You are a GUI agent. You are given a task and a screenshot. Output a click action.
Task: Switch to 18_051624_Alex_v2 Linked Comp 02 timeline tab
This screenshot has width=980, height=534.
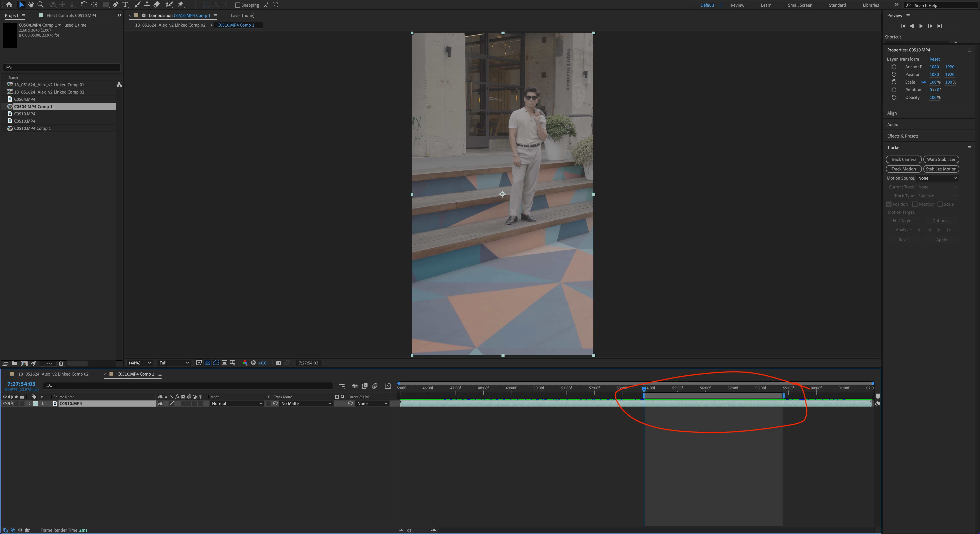(53, 374)
